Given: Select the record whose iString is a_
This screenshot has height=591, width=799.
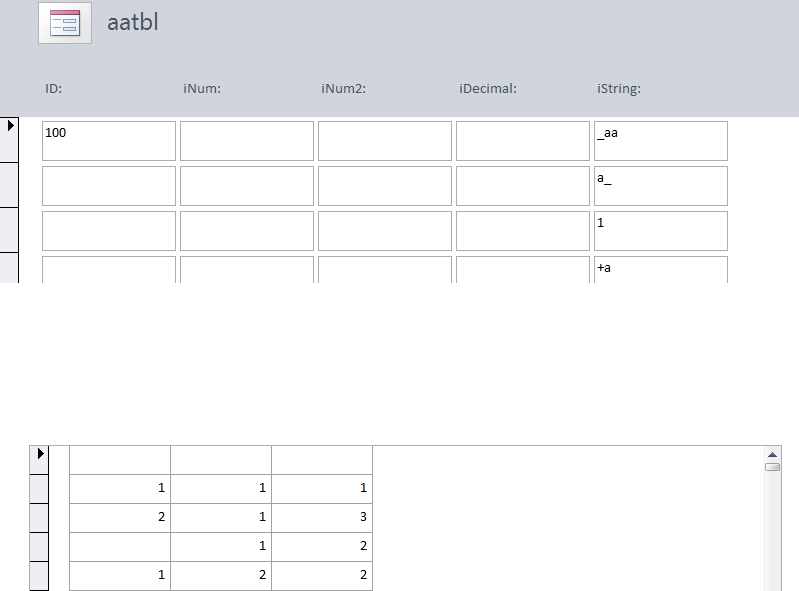Looking at the screenshot, I should (10, 186).
